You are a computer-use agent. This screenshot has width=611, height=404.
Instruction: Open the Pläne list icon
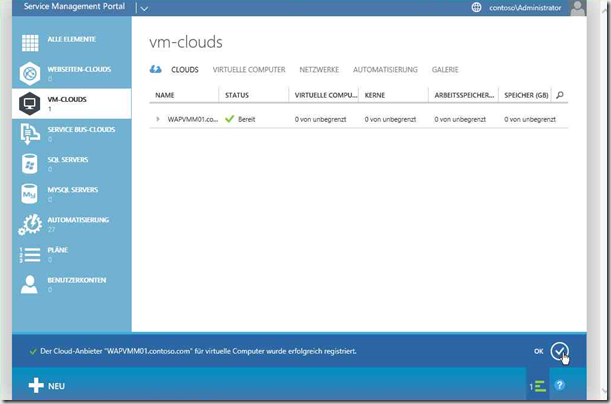coord(30,254)
